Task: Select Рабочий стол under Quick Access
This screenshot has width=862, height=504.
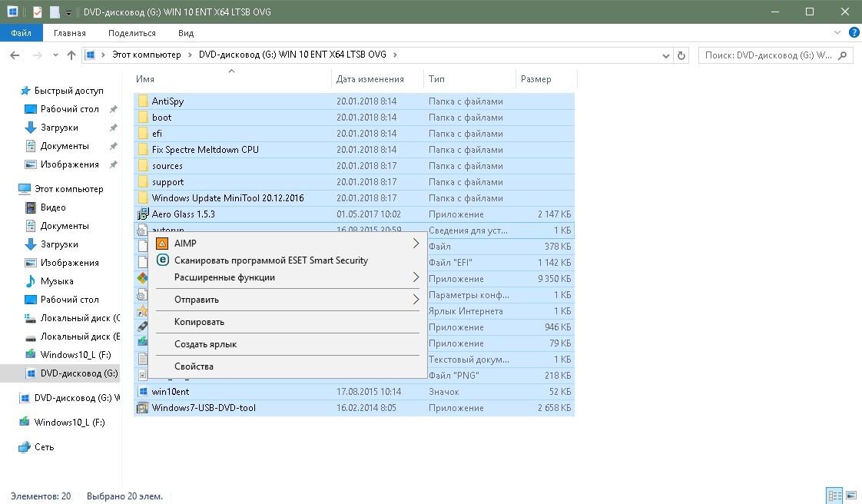Action: [69, 109]
